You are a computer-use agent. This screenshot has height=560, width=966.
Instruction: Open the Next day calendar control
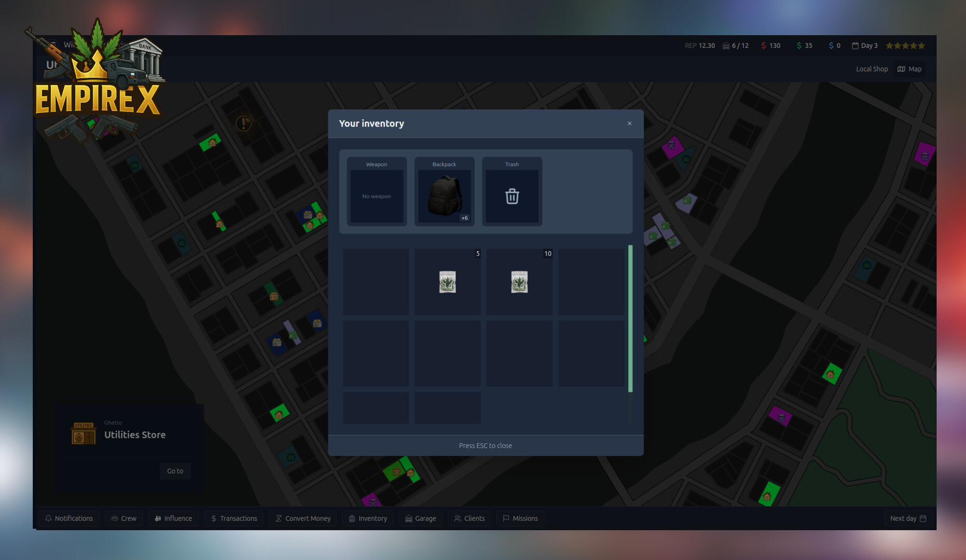[907, 518]
